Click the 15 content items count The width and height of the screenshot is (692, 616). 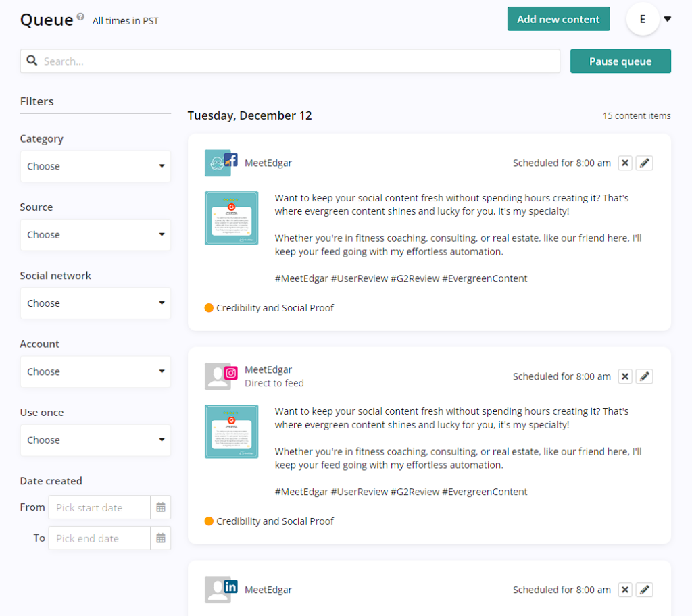tap(637, 115)
